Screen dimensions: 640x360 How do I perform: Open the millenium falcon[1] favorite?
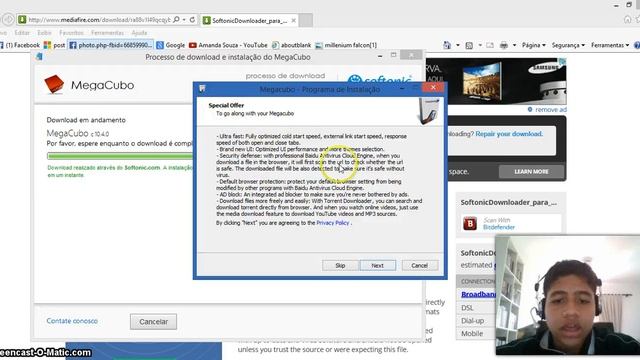[x=346, y=45]
